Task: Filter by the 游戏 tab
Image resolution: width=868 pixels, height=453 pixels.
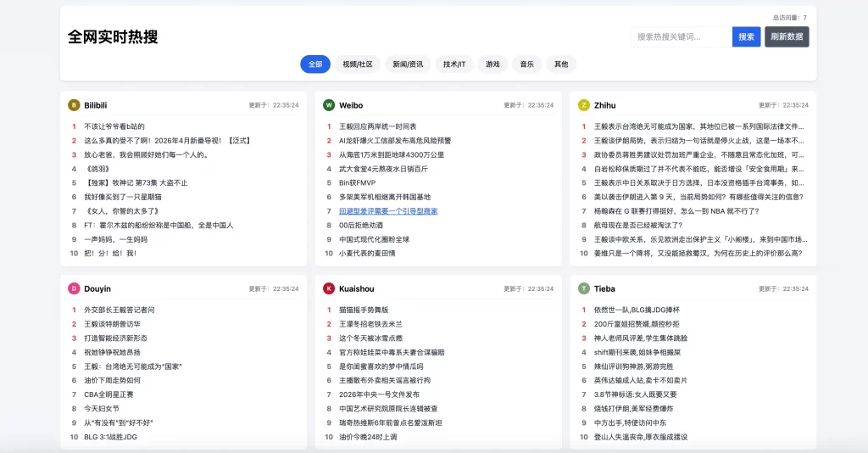Action: click(492, 64)
